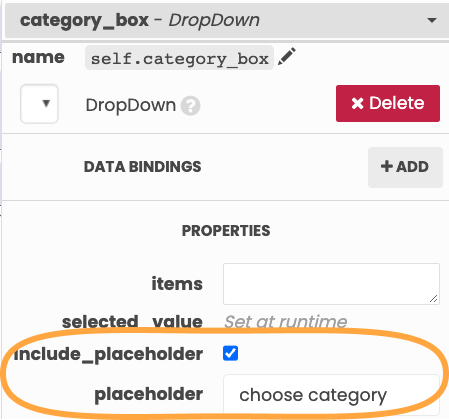The image size is (449, 420).
Task: Open the category_box - DropDown header bar
Action: (x=227, y=20)
